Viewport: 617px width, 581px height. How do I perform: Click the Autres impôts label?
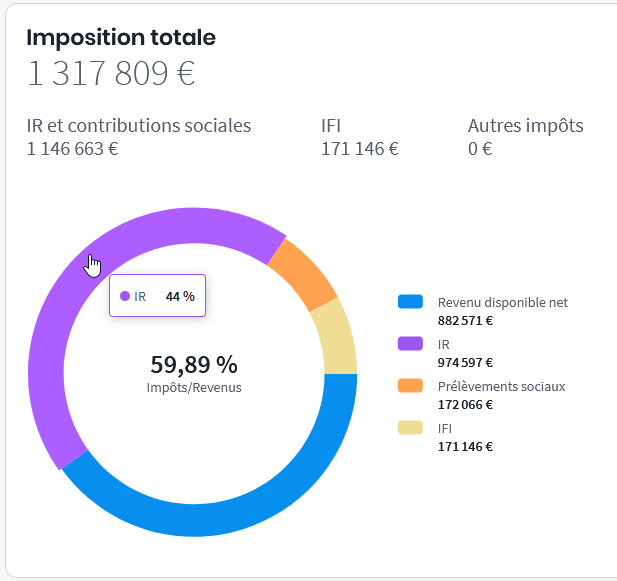pos(525,126)
